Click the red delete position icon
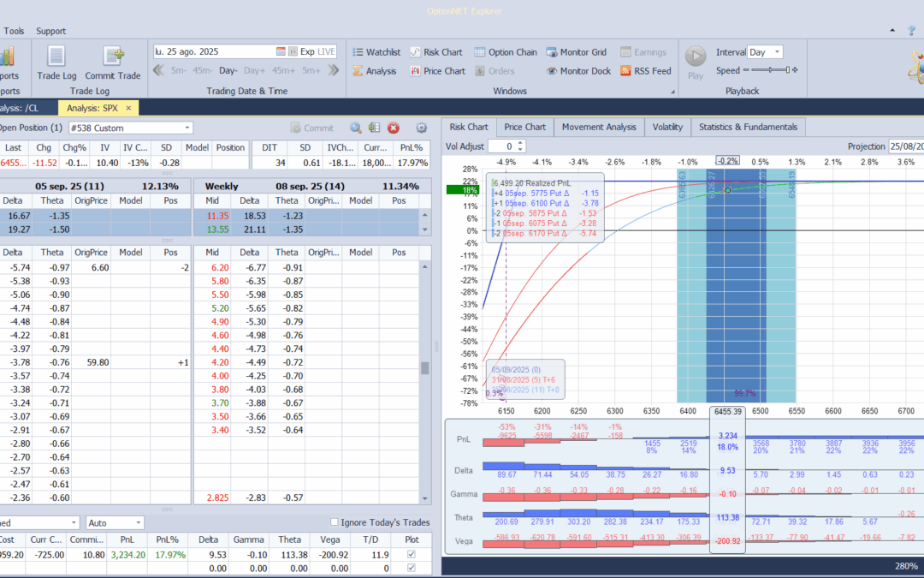 pos(394,128)
